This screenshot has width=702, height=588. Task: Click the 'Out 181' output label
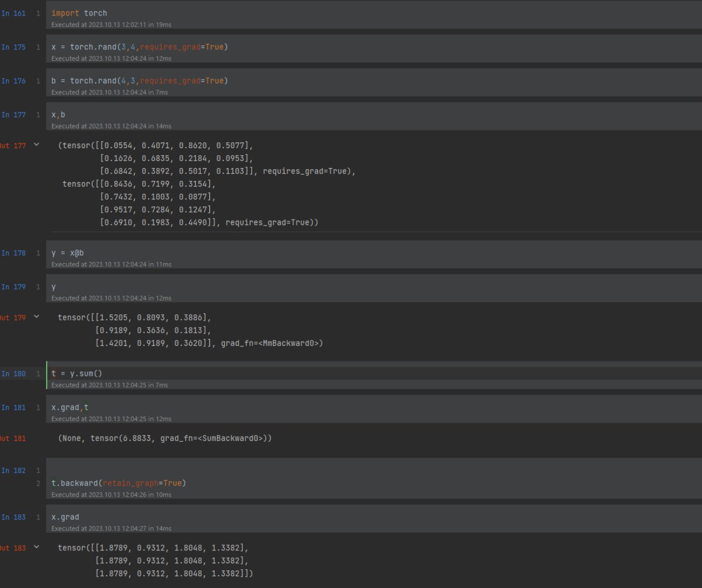13,438
